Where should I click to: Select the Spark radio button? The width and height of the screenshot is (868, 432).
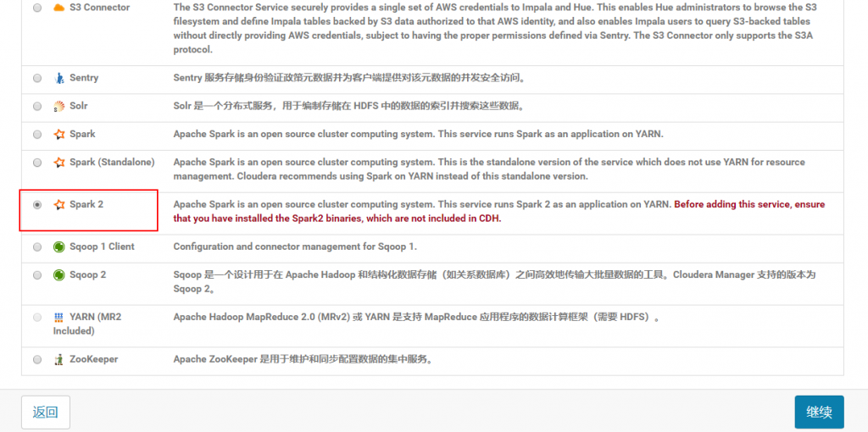(37, 135)
